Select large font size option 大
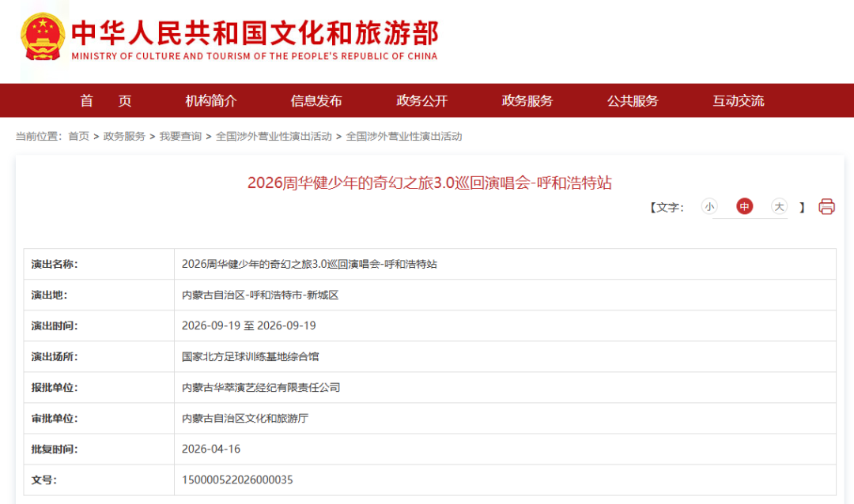 click(779, 207)
